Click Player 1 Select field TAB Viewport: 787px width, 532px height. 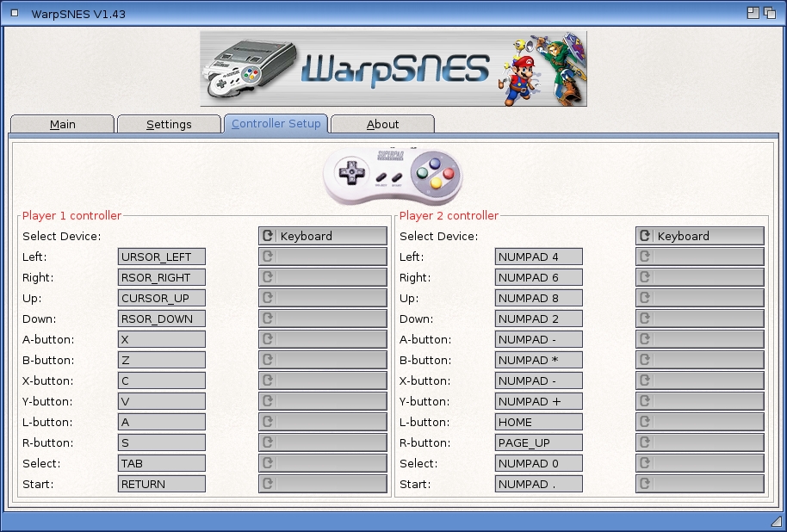162,463
